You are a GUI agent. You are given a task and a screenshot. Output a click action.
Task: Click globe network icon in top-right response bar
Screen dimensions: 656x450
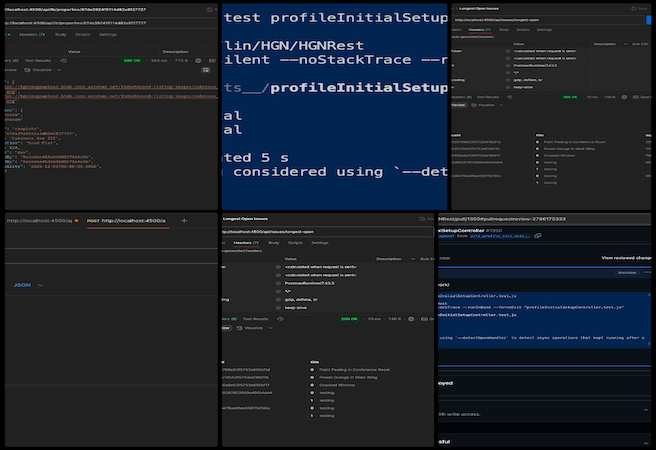pyautogui.click(x=624, y=97)
